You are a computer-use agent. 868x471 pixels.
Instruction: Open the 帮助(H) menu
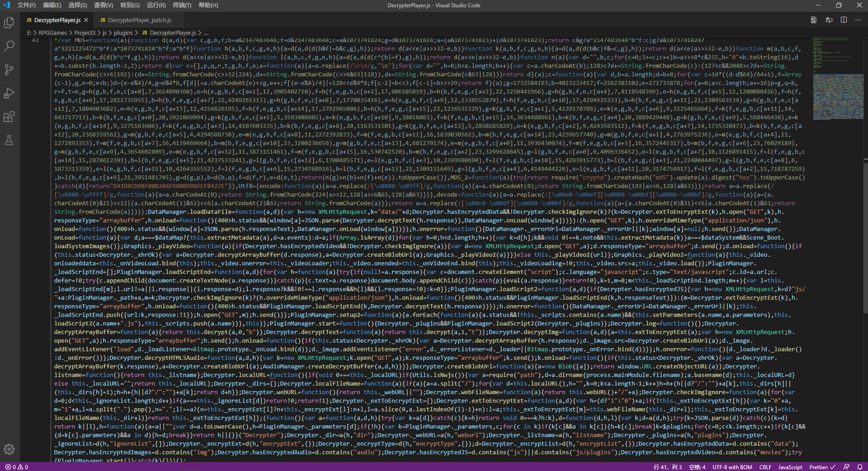pyautogui.click(x=208, y=5)
